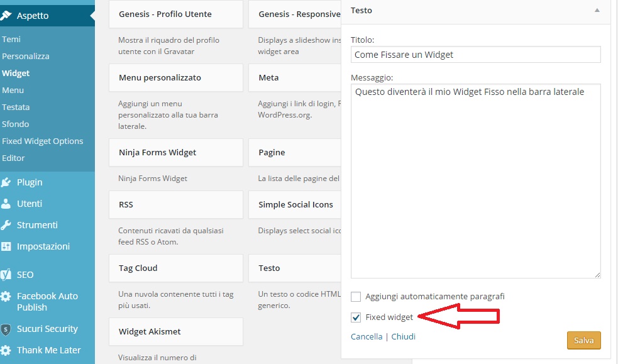Image resolution: width=618 pixels, height=364 pixels.
Task: Open the SEO menu label
Action: [x=25, y=275]
